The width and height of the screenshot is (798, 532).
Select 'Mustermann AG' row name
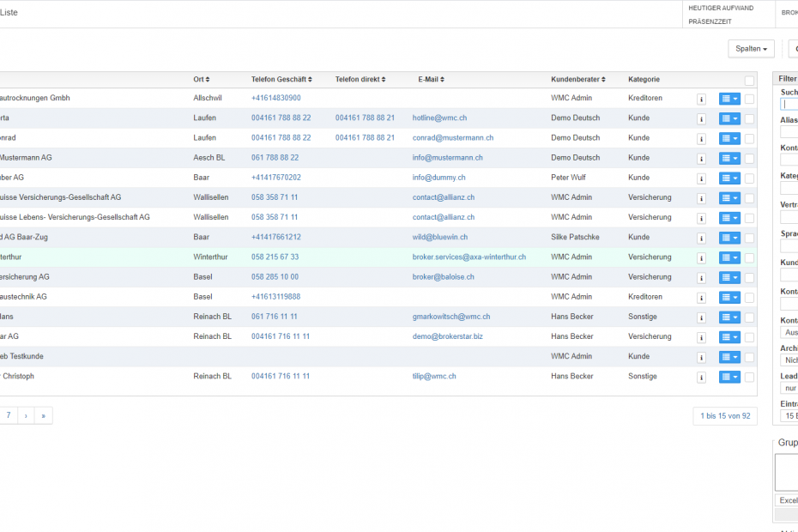[x=26, y=157]
